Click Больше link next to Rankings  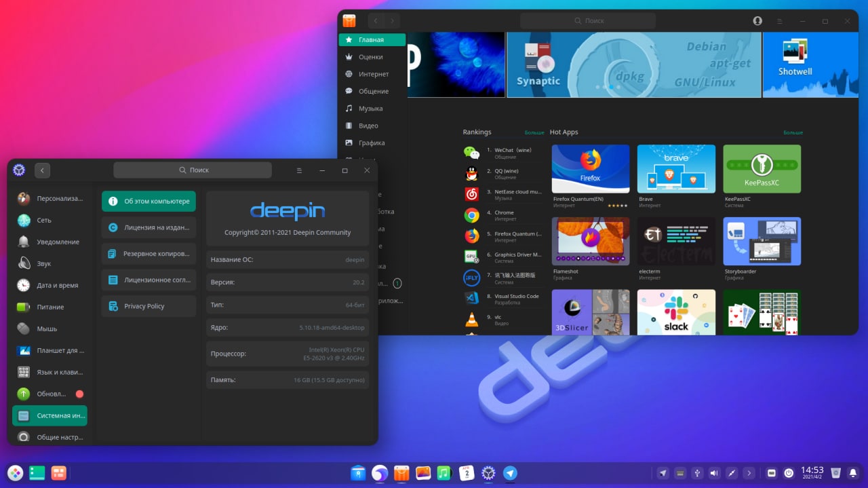tap(534, 132)
